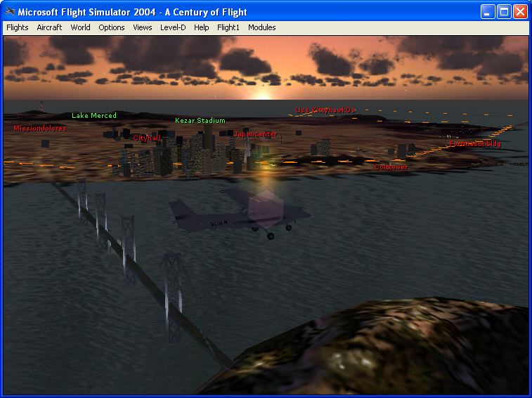Click the Fortmasonbldg label
Viewport: 532px width, 398px height.
click(475, 144)
